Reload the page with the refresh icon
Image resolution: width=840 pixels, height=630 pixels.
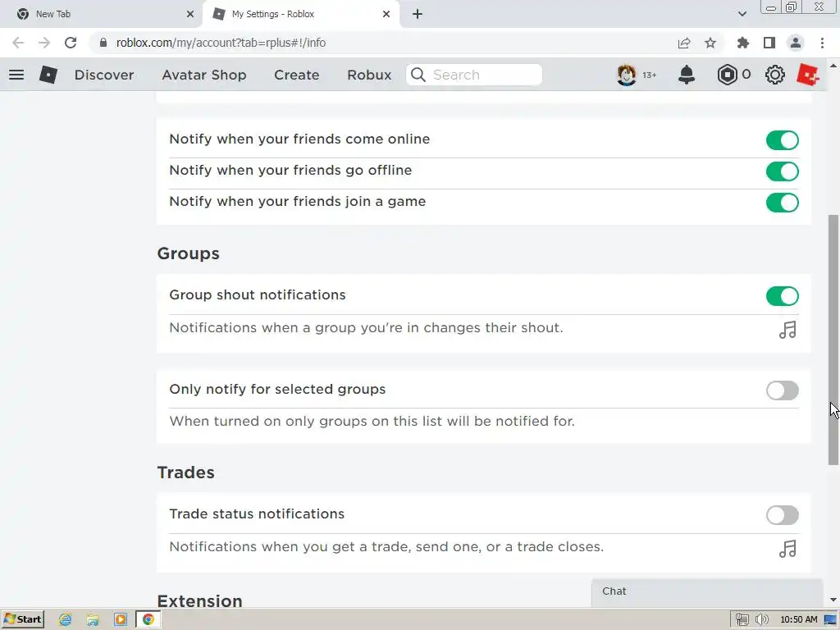(x=71, y=43)
